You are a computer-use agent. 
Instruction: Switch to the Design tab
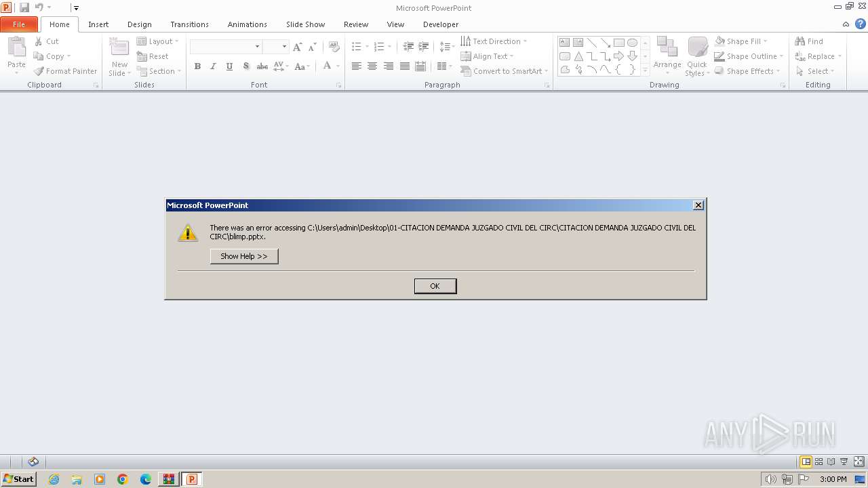[x=140, y=24]
